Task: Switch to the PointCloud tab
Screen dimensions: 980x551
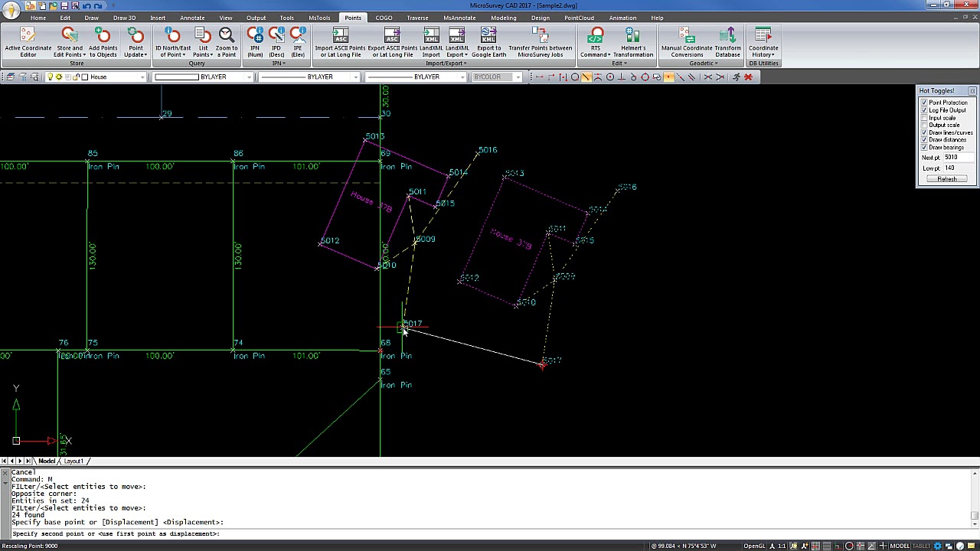Action: pyautogui.click(x=579, y=18)
